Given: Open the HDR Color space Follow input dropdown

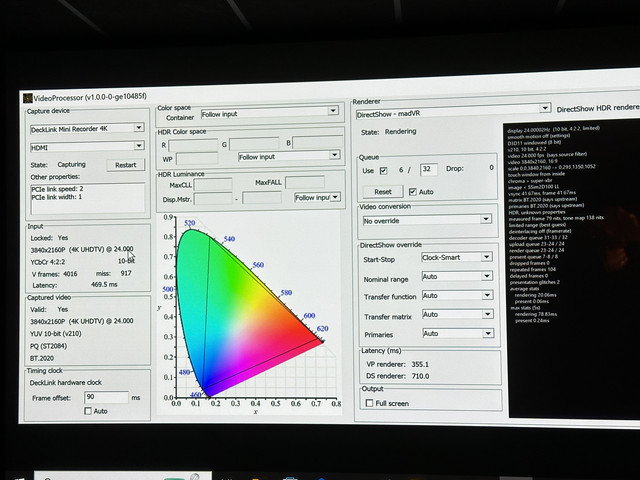Looking at the screenshot, I should (289, 156).
